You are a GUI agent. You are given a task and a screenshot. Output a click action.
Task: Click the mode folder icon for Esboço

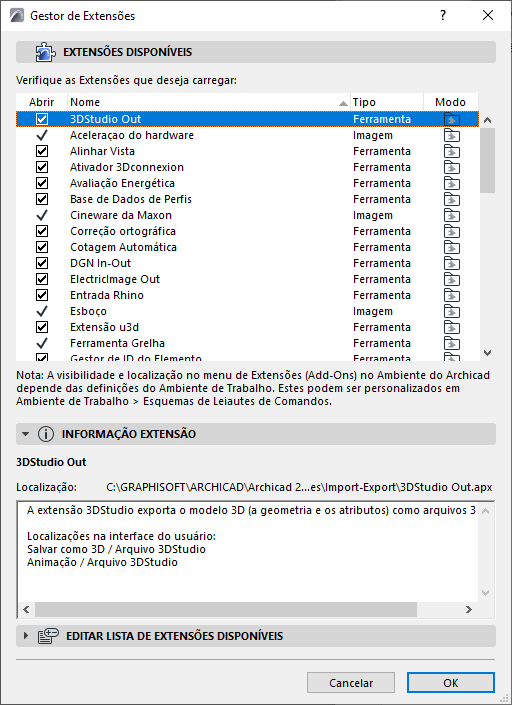click(452, 311)
